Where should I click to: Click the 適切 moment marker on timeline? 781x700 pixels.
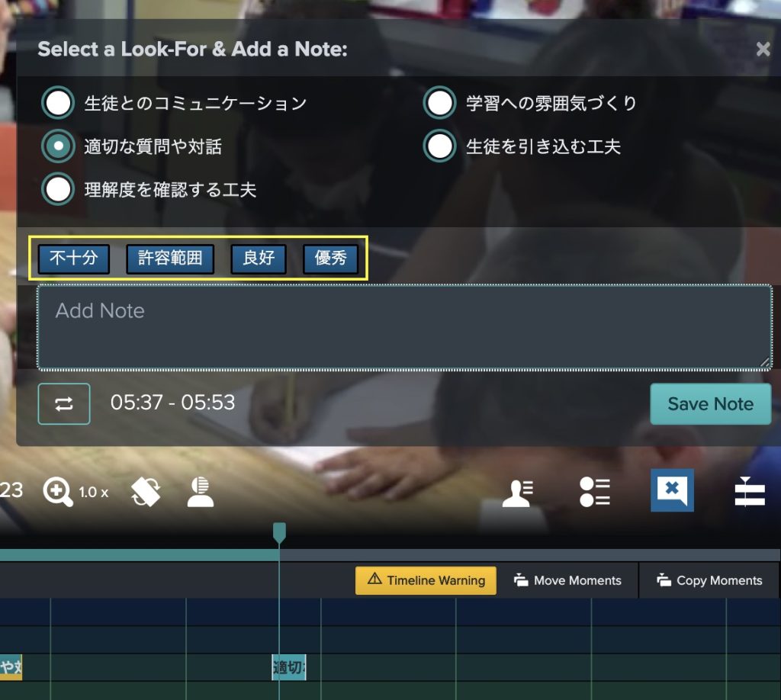(289, 668)
